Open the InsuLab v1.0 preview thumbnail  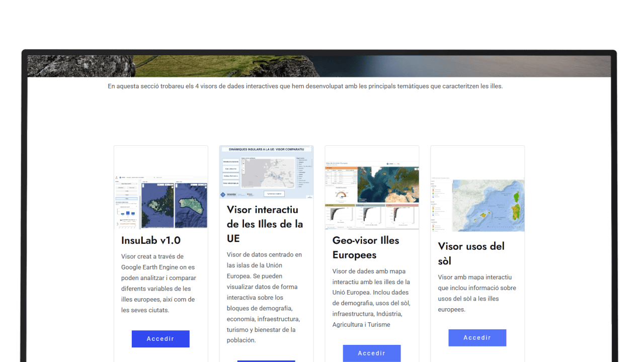pyautogui.click(x=160, y=202)
